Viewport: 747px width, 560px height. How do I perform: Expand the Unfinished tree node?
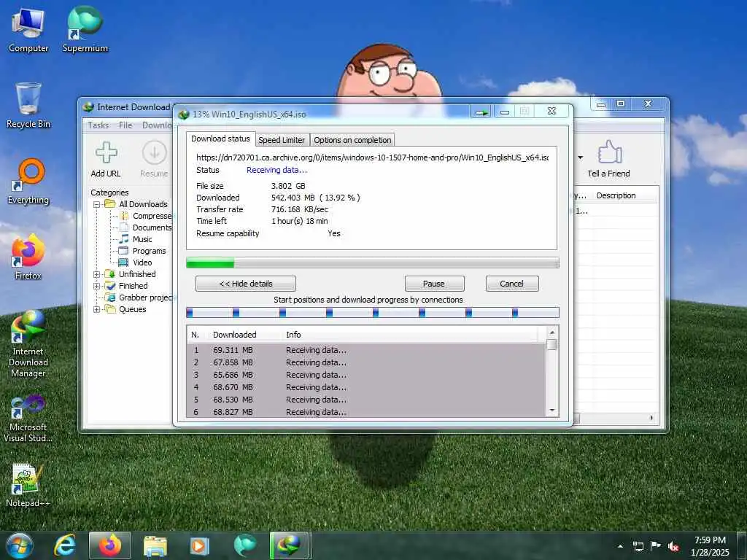tap(97, 274)
